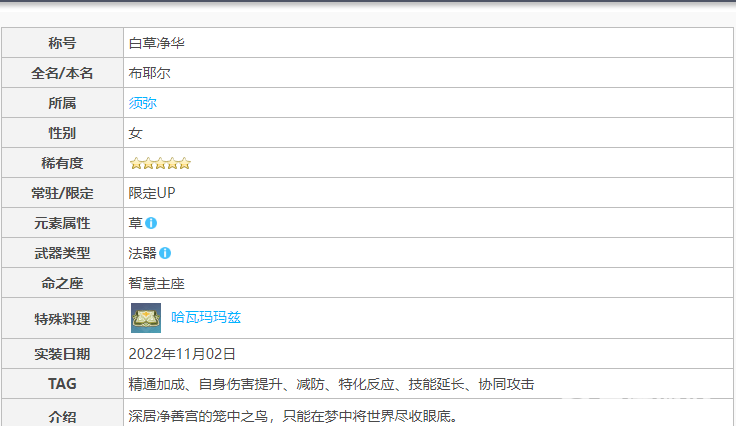Click the 实装日期 header cell
Screen dimensions: 736x426
pyautogui.click(x=62, y=354)
